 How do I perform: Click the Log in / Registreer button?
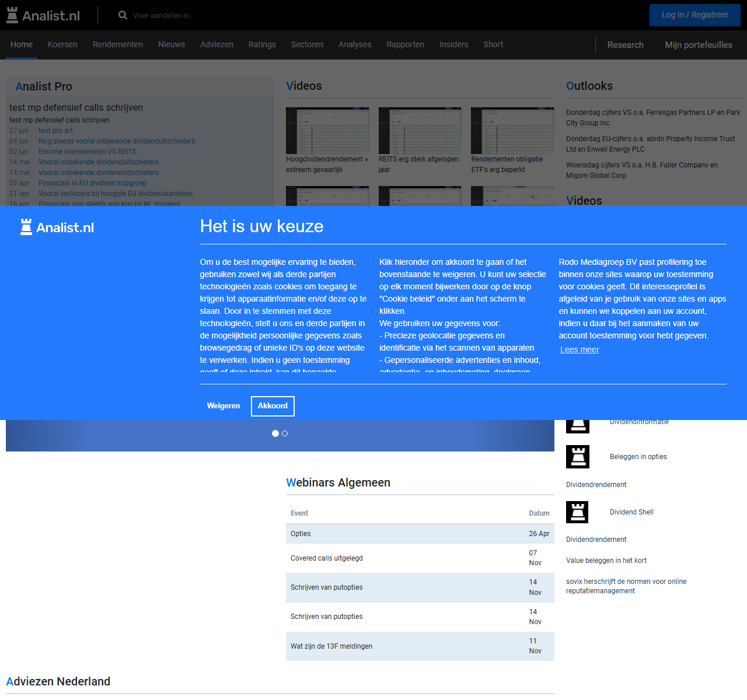[x=694, y=15]
